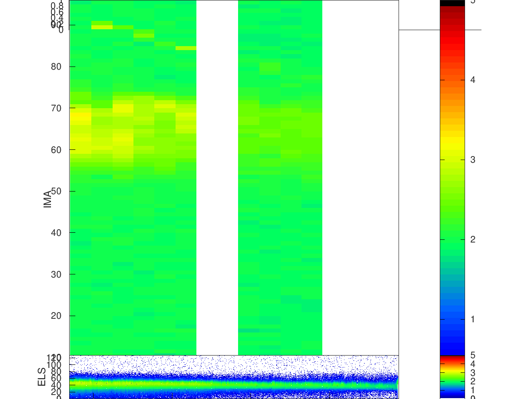This screenshot has height=399, width=532.
Task: Click value 1 on the large colorbar
Action: pyautogui.click(x=473, y=319)
